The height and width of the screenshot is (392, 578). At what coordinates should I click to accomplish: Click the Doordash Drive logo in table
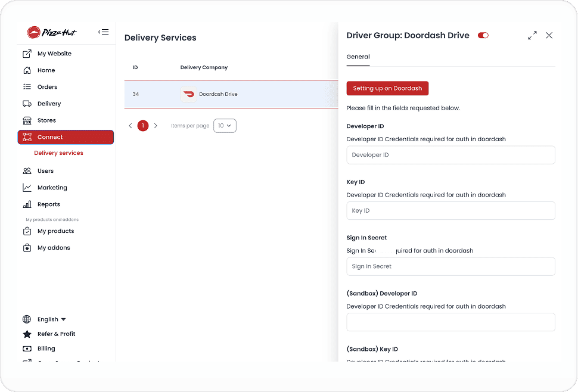click(188, 94)
